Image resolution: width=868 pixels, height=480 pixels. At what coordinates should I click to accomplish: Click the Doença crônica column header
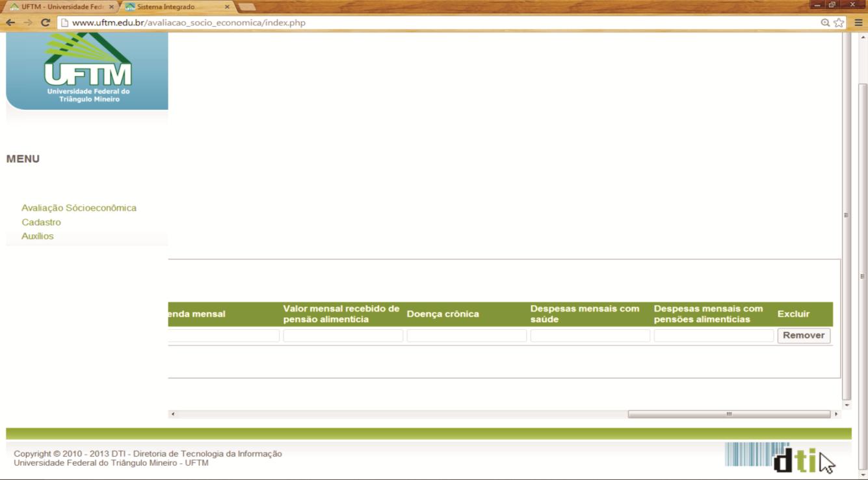[x=443, y=314]
